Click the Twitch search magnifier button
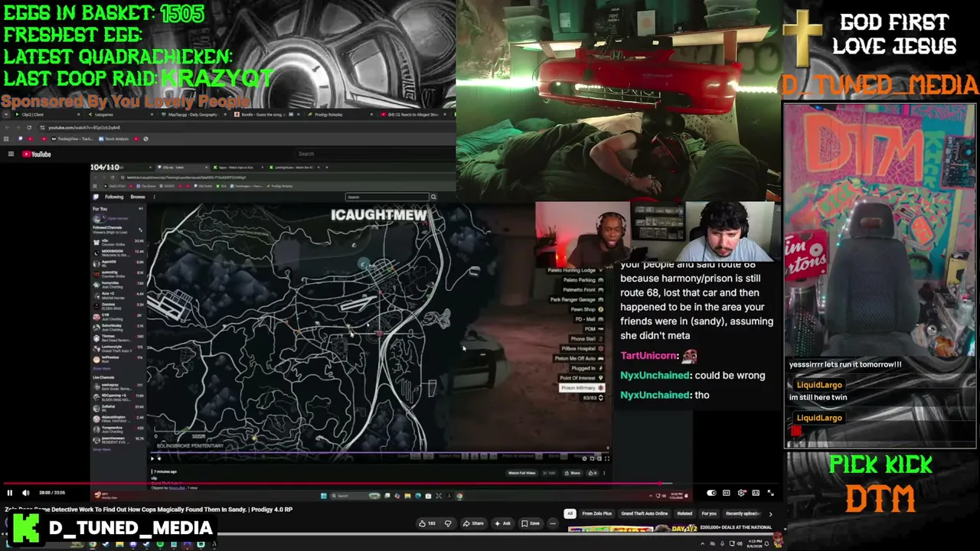 click(433, 197)
